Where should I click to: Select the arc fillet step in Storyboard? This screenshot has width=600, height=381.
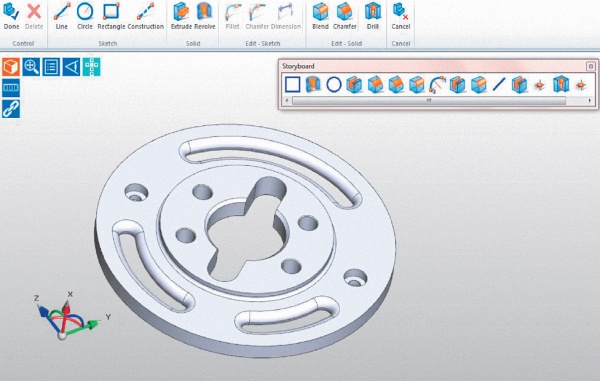tap(437, 84)
